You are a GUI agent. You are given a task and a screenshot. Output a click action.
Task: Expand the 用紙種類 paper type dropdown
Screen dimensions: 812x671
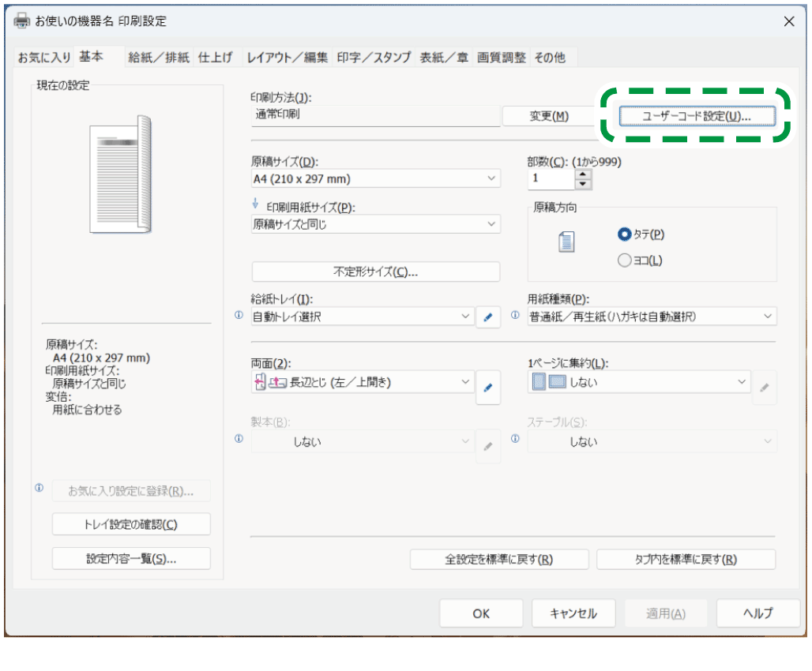(652, 317)
